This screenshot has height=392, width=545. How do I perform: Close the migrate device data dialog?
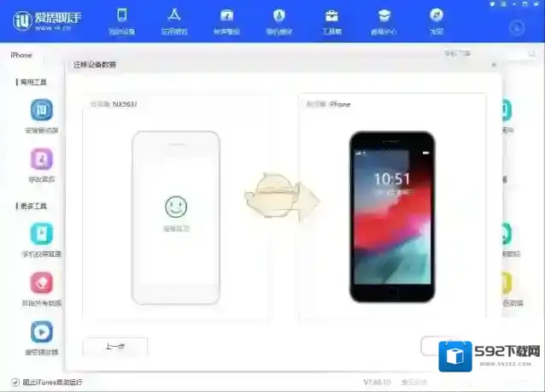(x=493, y=65)
